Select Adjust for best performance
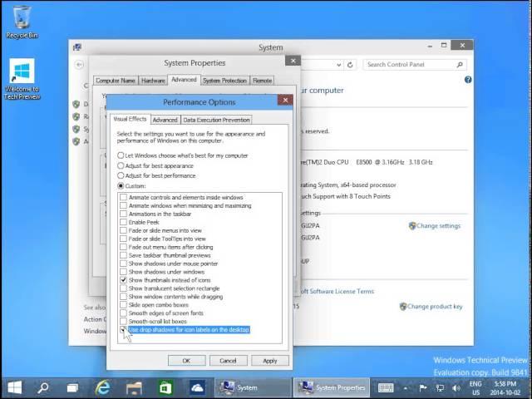This screenshot has width=532, height=399. tap(156, 175)
